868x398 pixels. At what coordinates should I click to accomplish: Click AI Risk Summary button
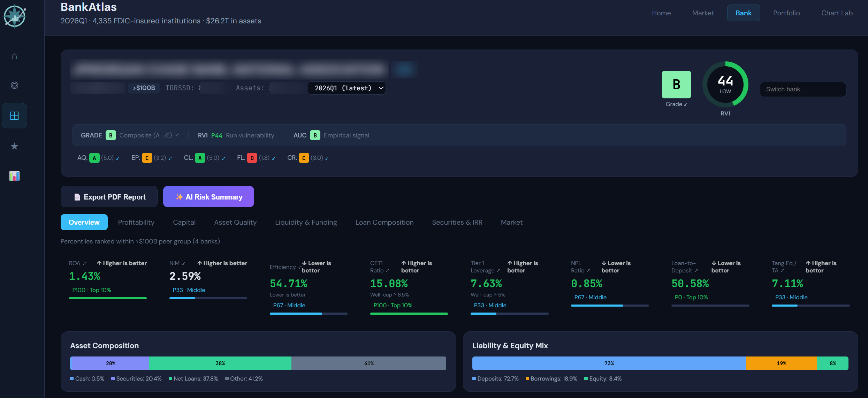pyautogui.click(x=208, y=197)
